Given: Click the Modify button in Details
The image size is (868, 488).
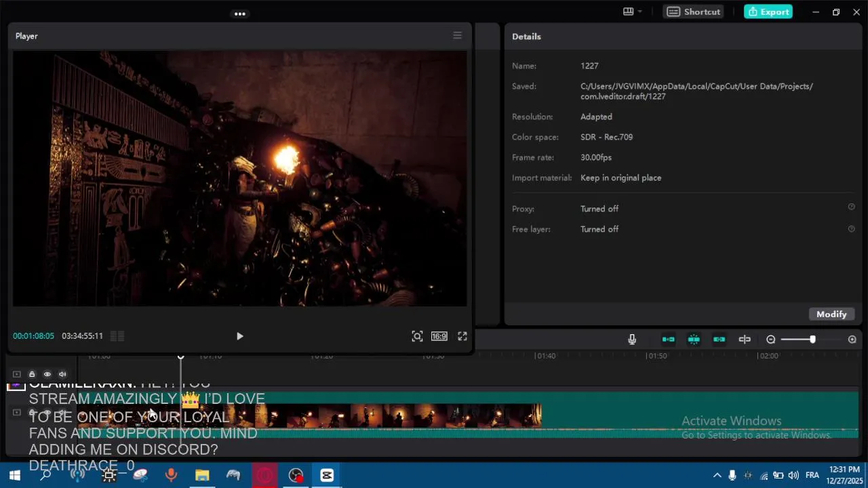Looking at the screenshot, I should tap(831, 314).
